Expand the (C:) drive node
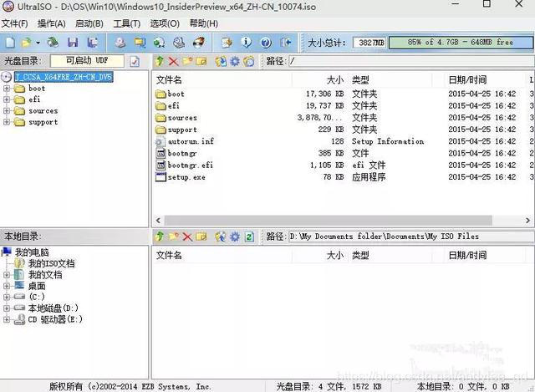This screenshot has height=392, width=535. (x=7, y=297)
